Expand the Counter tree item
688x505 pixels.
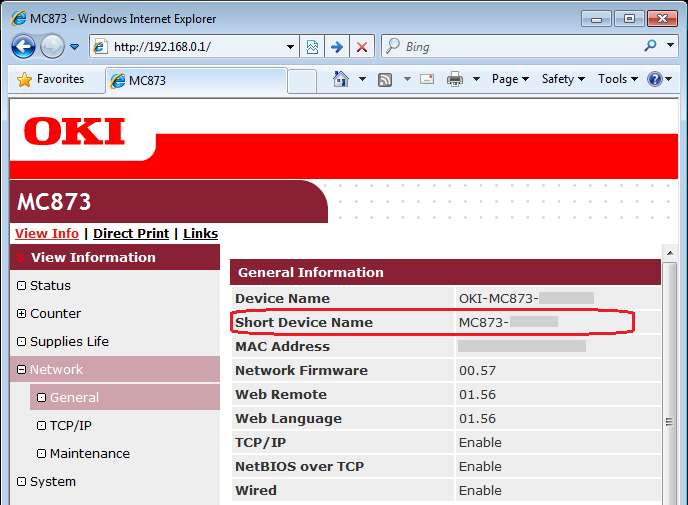(x=21, y=314)
